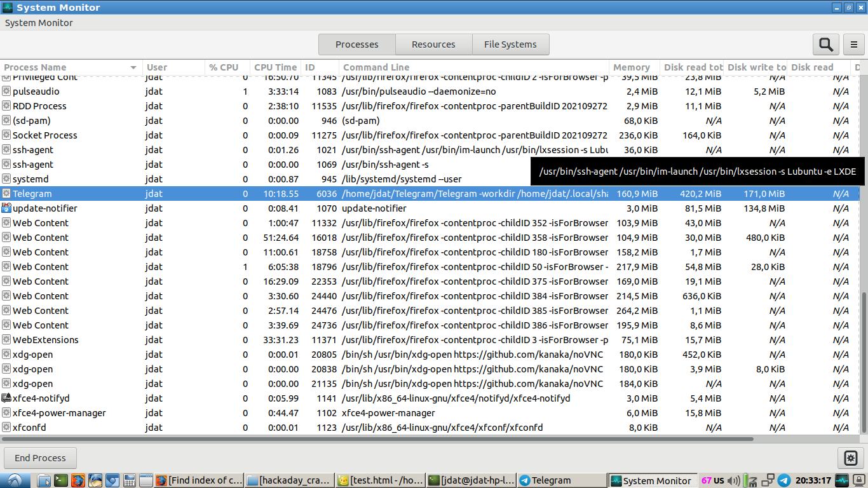Screen dimensions: 868x488
Task: Click the show desktop window icon
Action: pyautogui.click(x=146, y=480)
